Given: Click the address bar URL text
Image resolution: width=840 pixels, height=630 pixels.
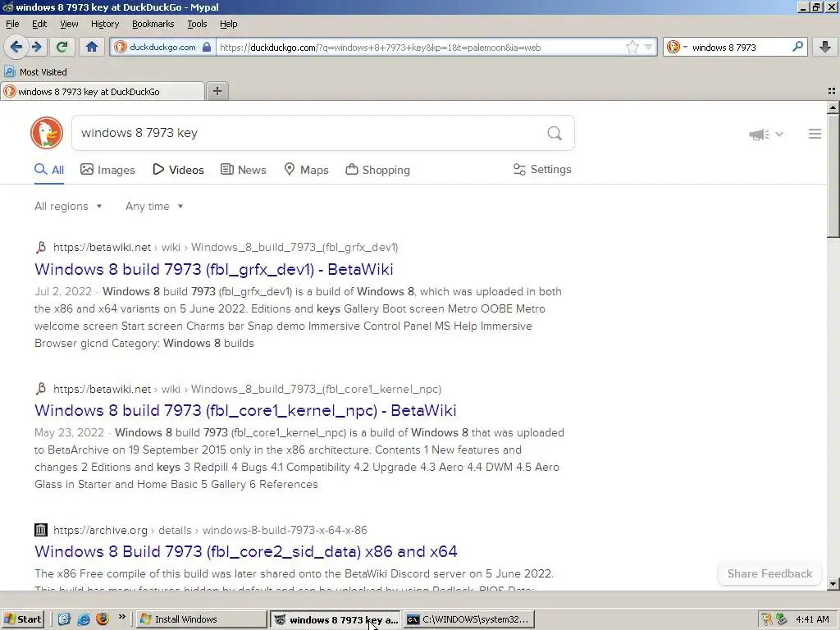Looking at the screenshot, I should pos(380,47).
